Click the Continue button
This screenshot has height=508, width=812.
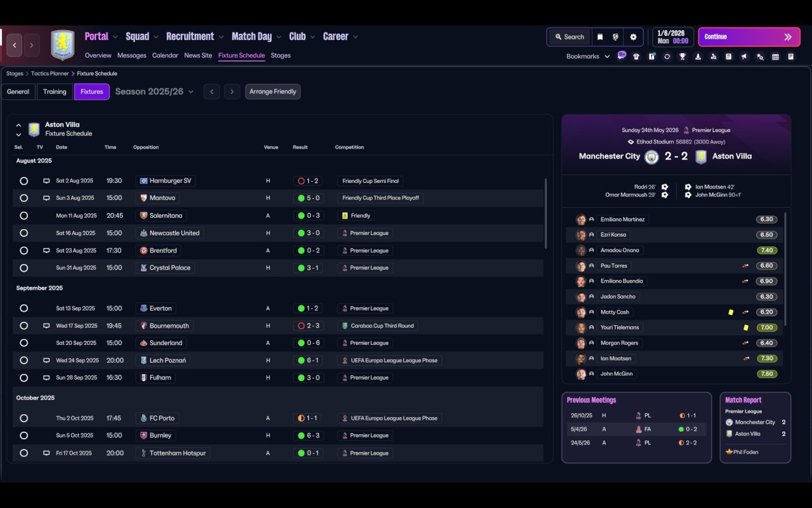click(x=749, y=37)
